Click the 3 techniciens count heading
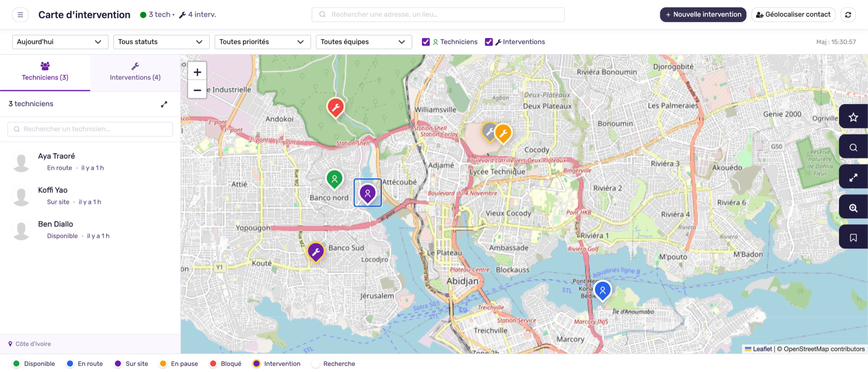Viewport: 868px width, 372px height. click(31, 104)
